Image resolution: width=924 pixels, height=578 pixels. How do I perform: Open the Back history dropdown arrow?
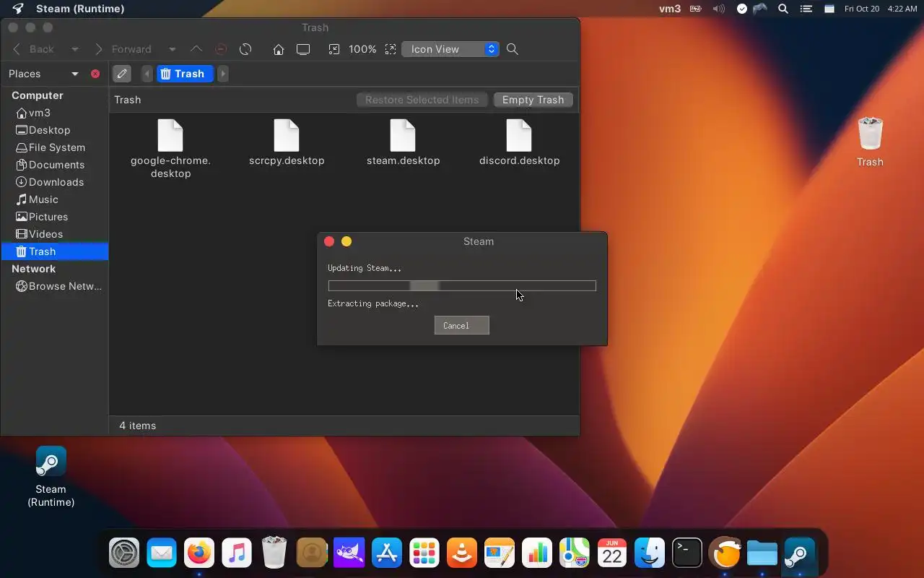(x=74, y=49)
